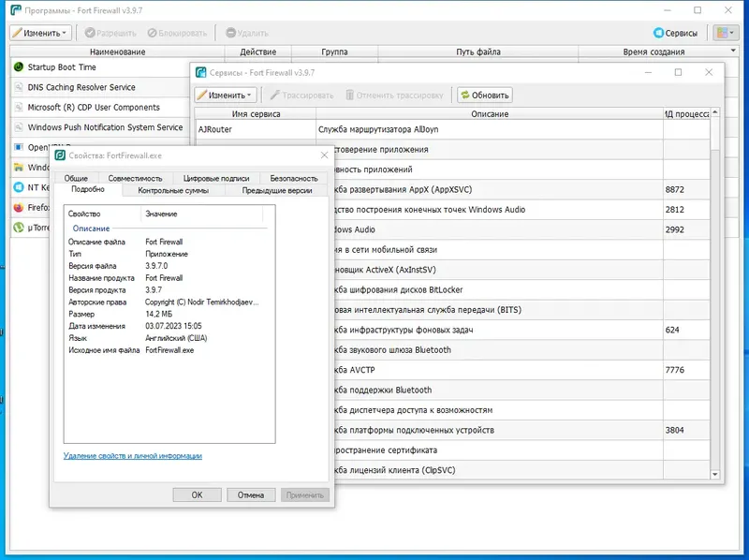Click Трассировать in Services toolbar
The height and width of the screenshot is (560, 749).
click(301, 96)
